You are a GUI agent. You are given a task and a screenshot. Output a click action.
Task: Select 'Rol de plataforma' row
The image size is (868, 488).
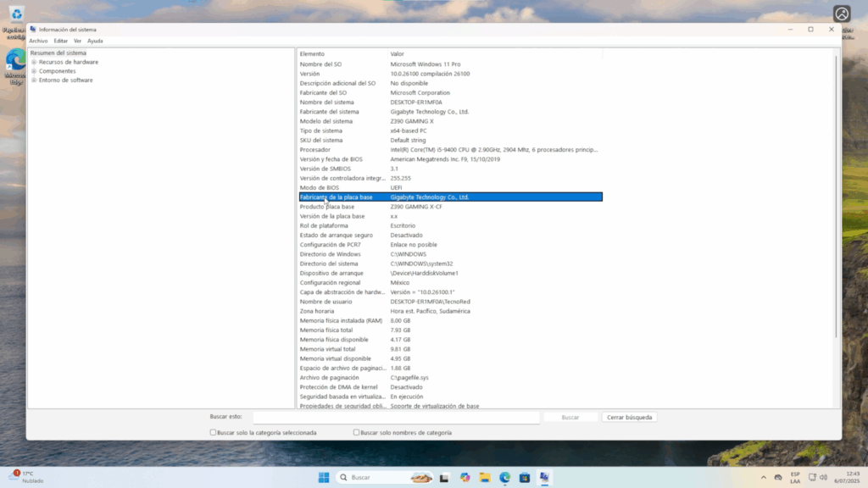coord(450,225)
